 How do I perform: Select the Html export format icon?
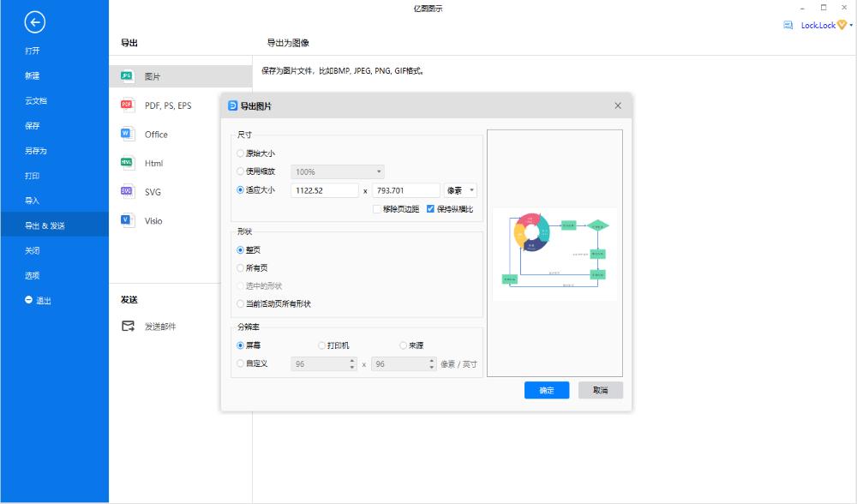(x=126, y=163)
